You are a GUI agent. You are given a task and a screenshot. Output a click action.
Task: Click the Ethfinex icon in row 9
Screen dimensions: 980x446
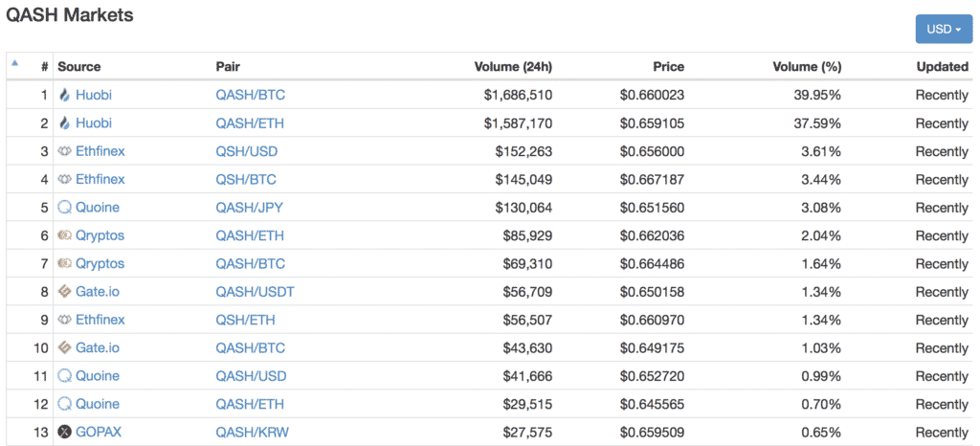64,320
